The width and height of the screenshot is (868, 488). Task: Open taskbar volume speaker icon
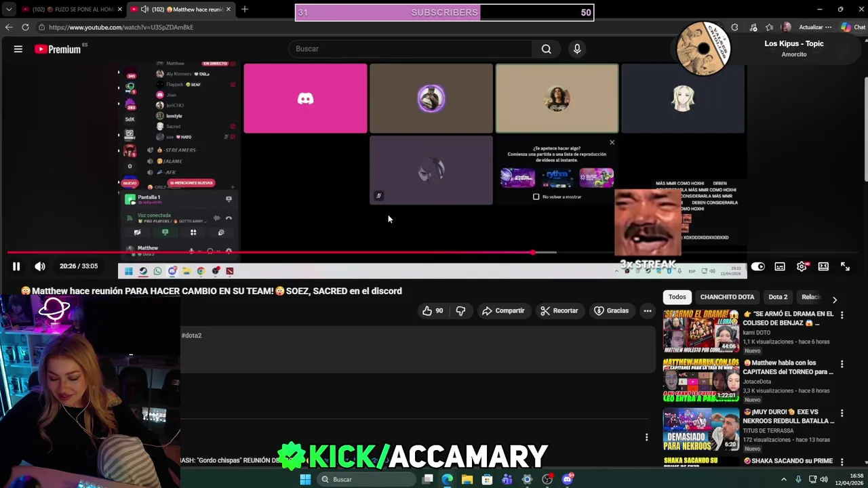tap(824, 479)
